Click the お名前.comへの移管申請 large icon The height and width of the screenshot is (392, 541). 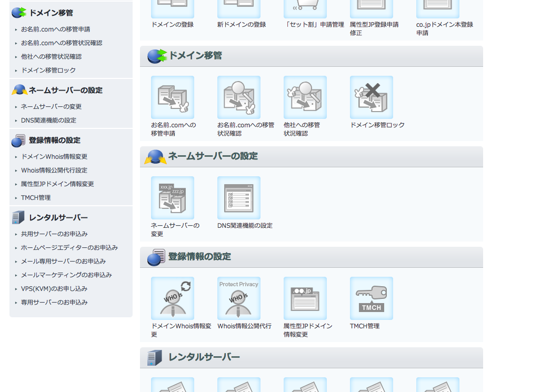coord(173,97)
